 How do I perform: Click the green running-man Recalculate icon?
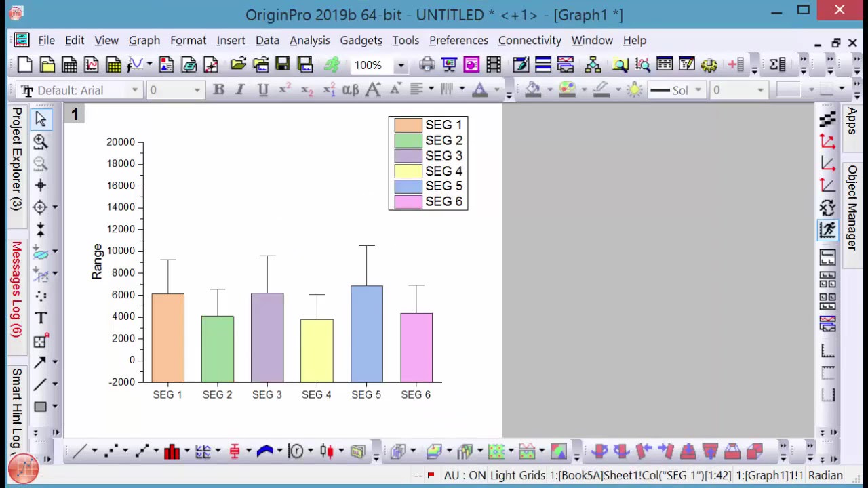click(332, 65)
